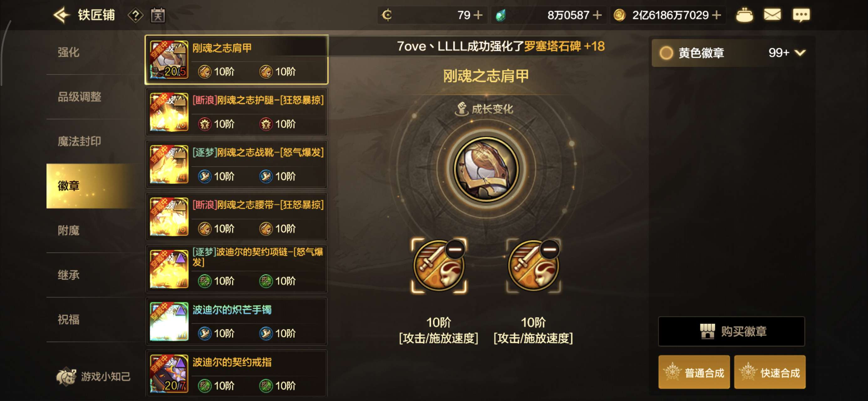Open the calendar icon in top bar

158,16
